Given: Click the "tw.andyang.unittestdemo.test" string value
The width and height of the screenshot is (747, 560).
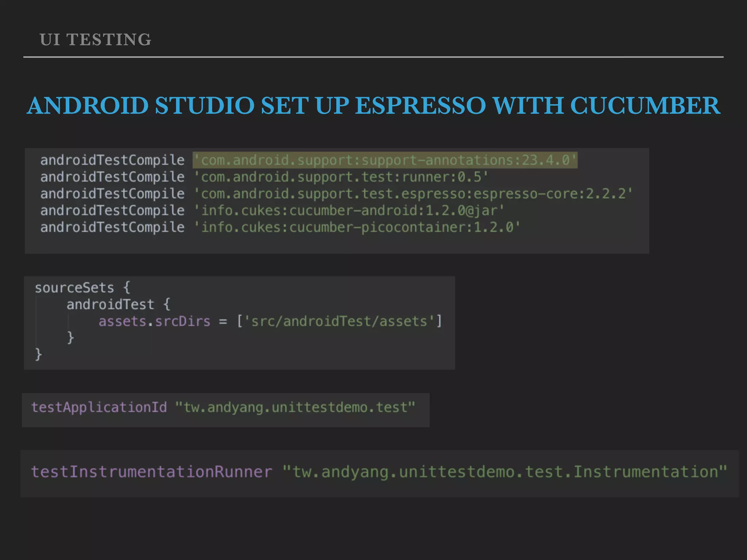Looking at the screenshot, I should coord(295,407).
